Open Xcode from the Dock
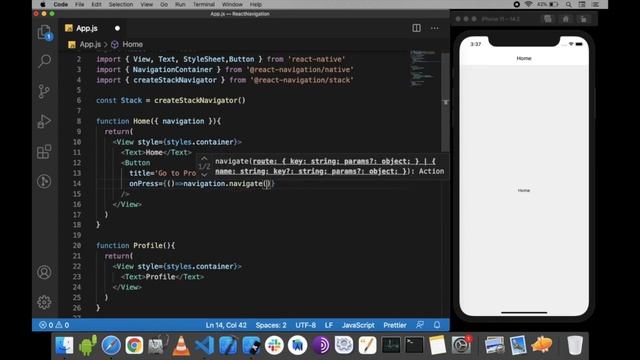Screen dimensions: 640x360 pyautogui.click(x=227, y=345)
